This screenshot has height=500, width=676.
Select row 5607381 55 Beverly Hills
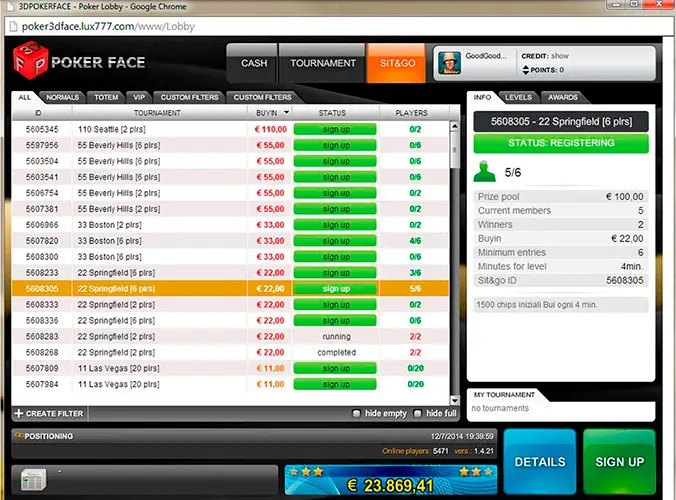[231, 209]
